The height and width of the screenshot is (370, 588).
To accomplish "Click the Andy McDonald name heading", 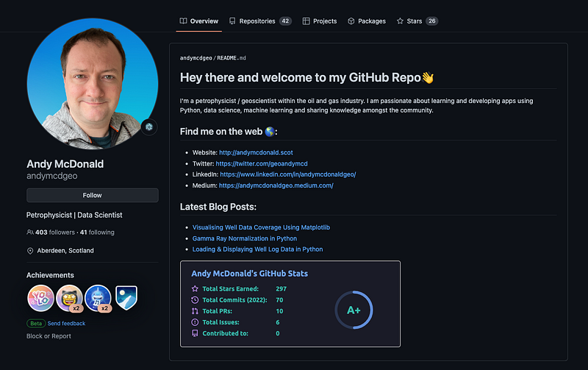I will [65, 164].
